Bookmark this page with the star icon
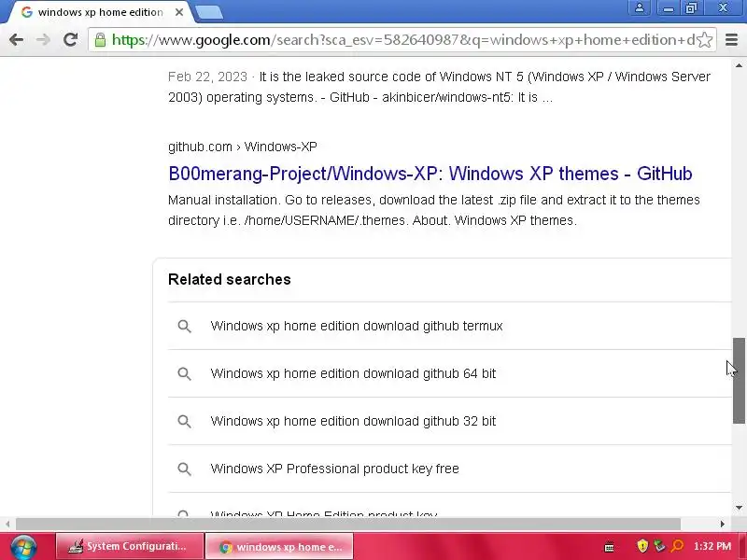The width and height of the screenshot is (747, 560). point(705,40)
